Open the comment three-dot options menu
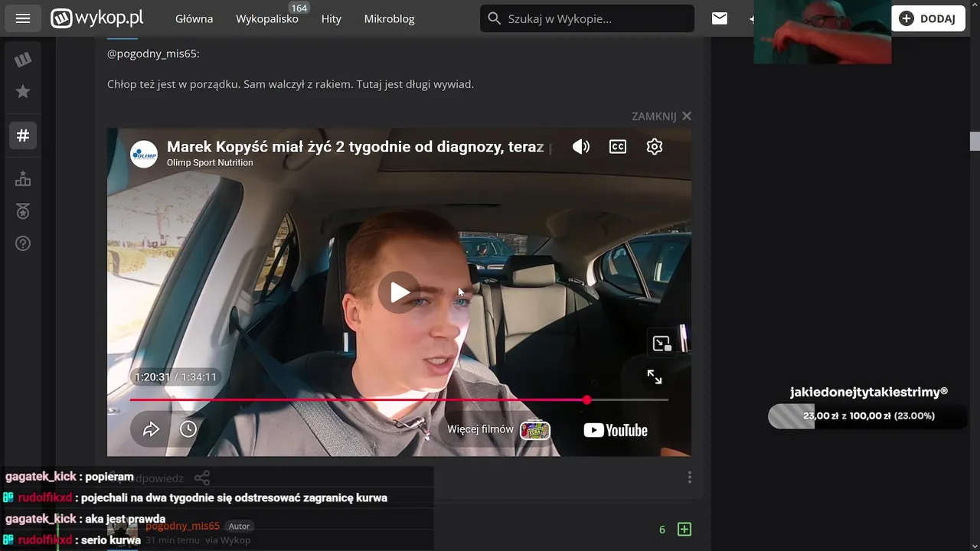This screenshot has height=551, width=980. [x=689, y=477]
